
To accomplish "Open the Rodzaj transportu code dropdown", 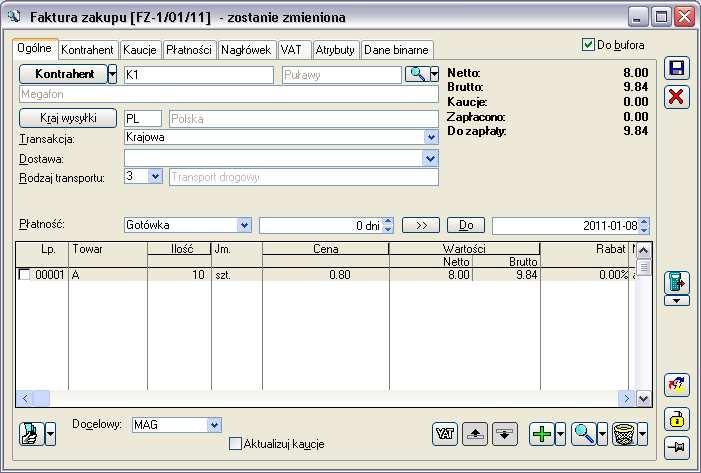I will tap(155, 176).
